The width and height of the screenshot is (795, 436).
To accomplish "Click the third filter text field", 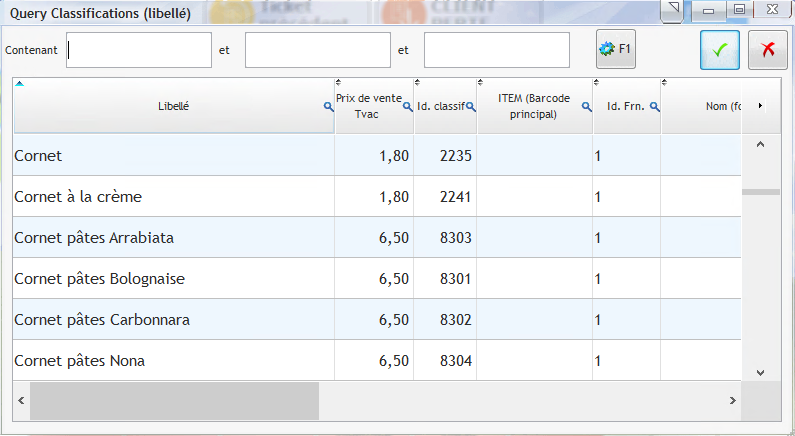I will [x=496, y=50].
